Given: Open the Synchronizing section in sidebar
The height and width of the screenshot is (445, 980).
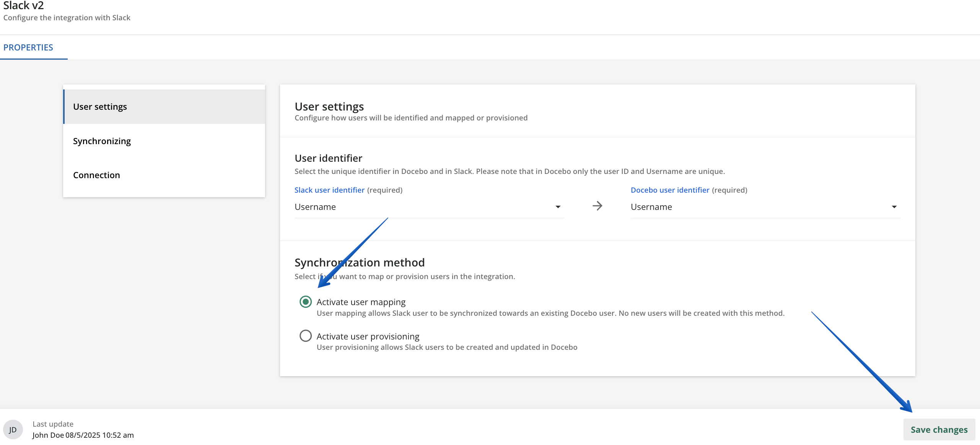Looking at the screenshot, I should coord(102,141).
